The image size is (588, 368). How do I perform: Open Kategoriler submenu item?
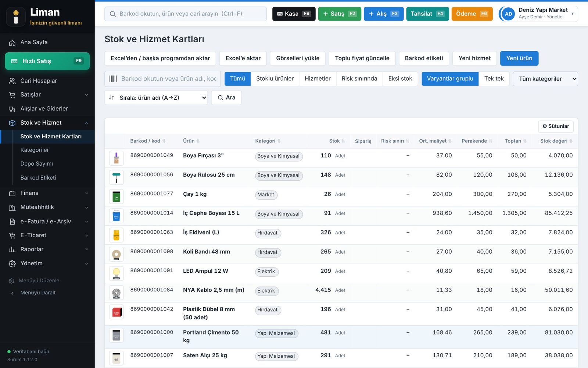pyautogui.click(x=35, y=150)
